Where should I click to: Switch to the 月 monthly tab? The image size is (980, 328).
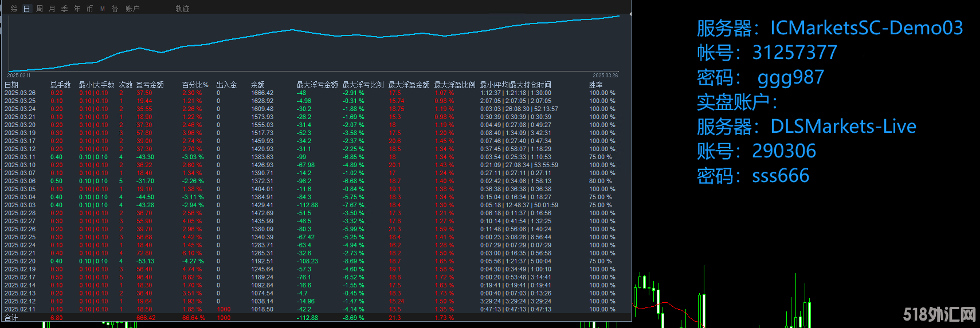coord(52,9)
